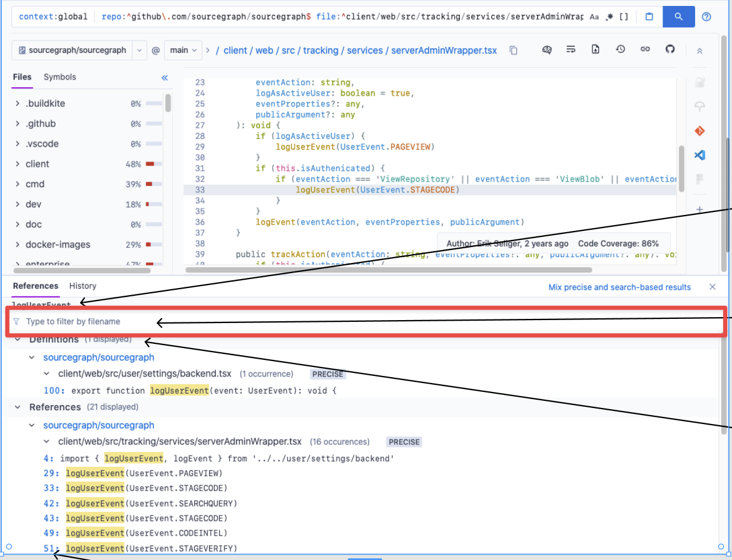The image size is (732, 560).
Task: Add extension with plus icon
Action: tap(700, 209)
